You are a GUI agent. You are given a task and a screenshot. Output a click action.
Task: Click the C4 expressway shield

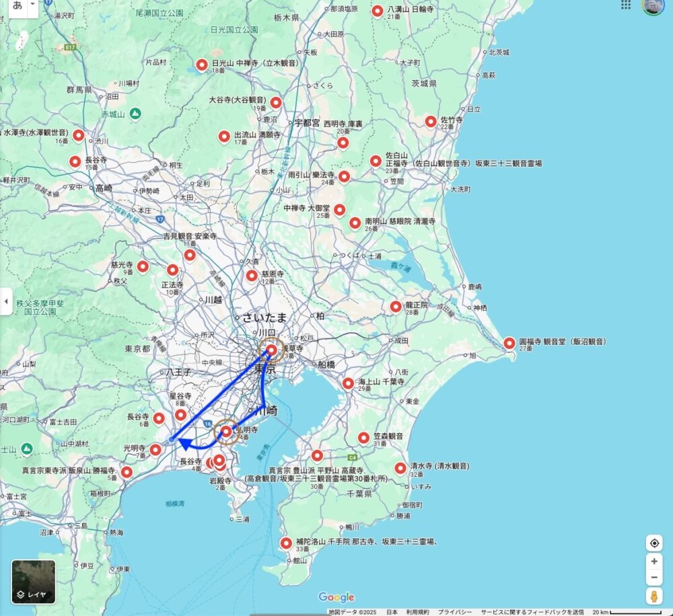pos(353,457)
